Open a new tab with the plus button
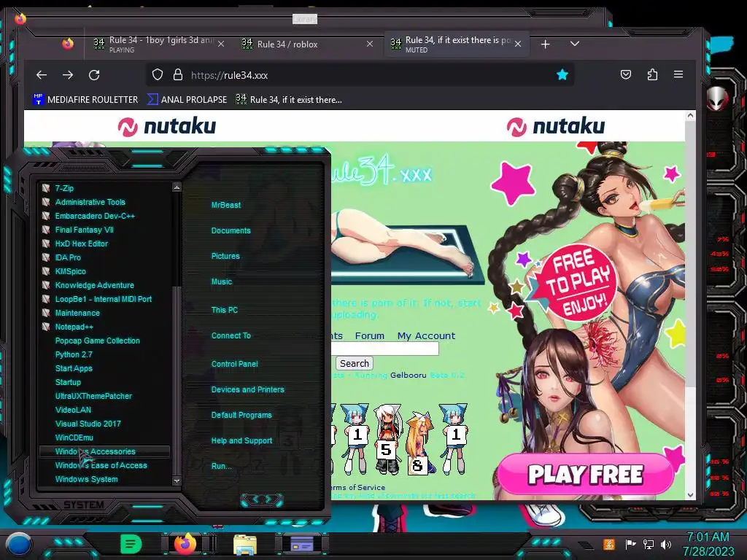 coord(546,44)
